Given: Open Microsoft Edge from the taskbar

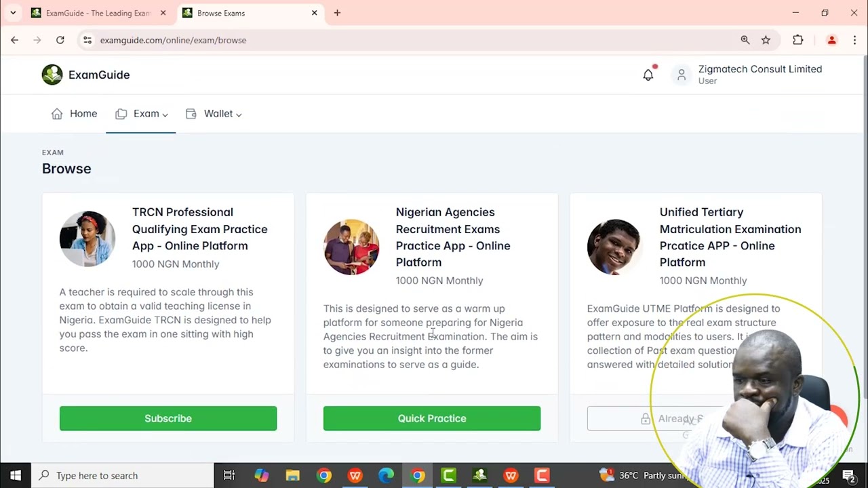Looking at the screenshot, I should point(386,475).
